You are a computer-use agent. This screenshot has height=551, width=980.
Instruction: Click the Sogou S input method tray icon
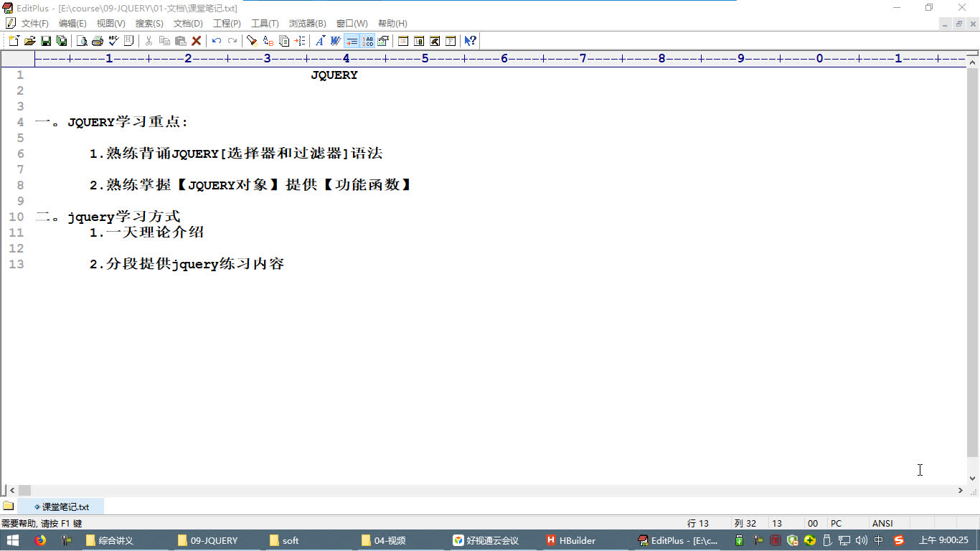coord(898,540)
